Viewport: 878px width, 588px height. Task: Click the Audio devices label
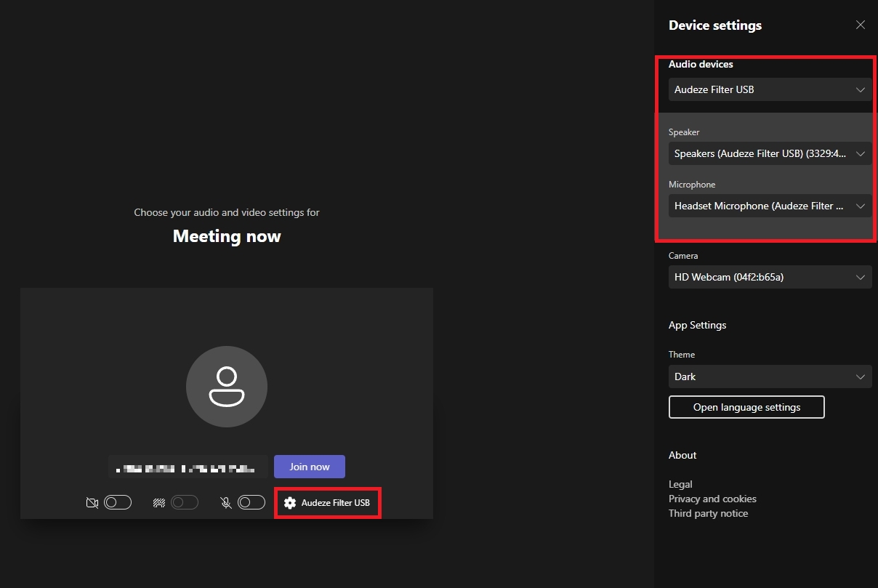701,64
